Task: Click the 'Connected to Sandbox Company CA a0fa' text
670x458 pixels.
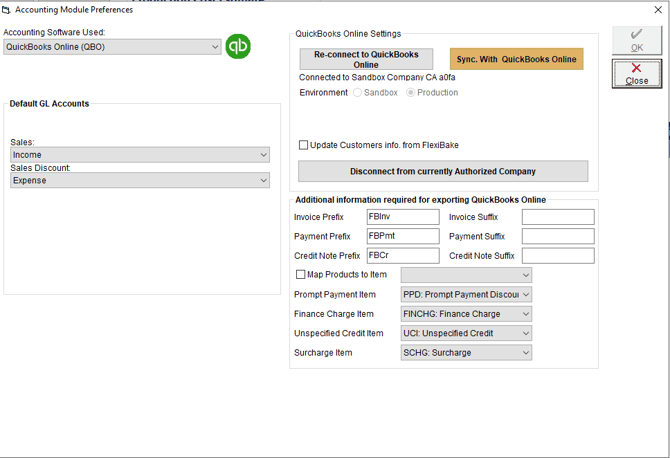Action: 377,77
